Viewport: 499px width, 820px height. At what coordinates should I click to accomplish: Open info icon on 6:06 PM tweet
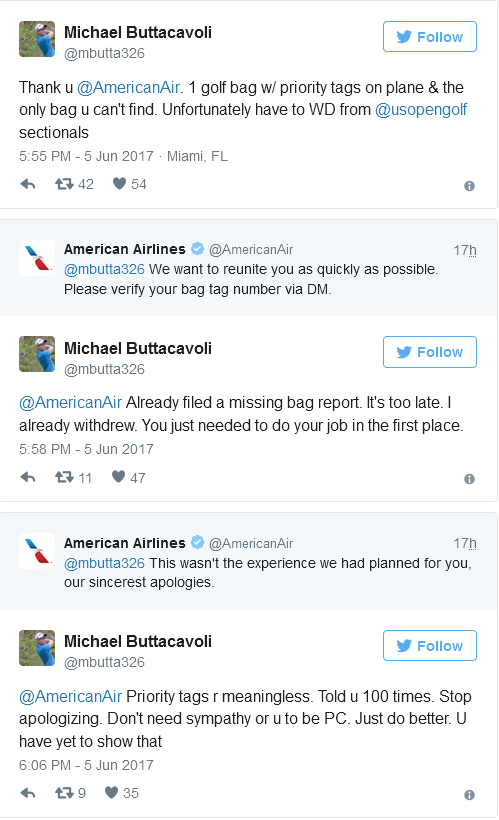(469, 795)
